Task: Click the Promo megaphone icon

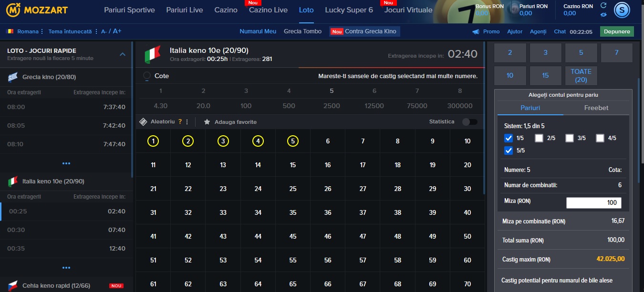Action: 476,31
